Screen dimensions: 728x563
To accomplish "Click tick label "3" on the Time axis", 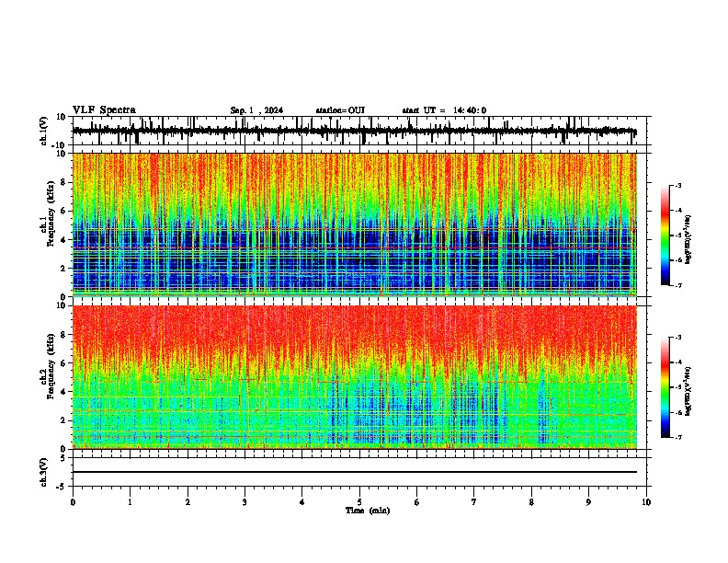I will pos(245,502).
